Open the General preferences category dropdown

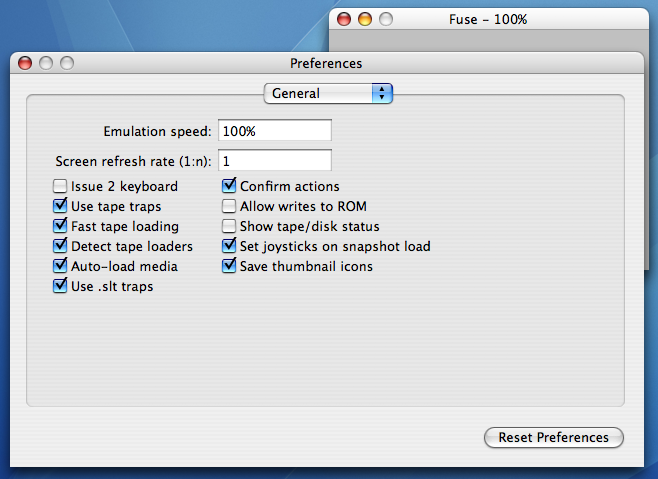(328, 93)
